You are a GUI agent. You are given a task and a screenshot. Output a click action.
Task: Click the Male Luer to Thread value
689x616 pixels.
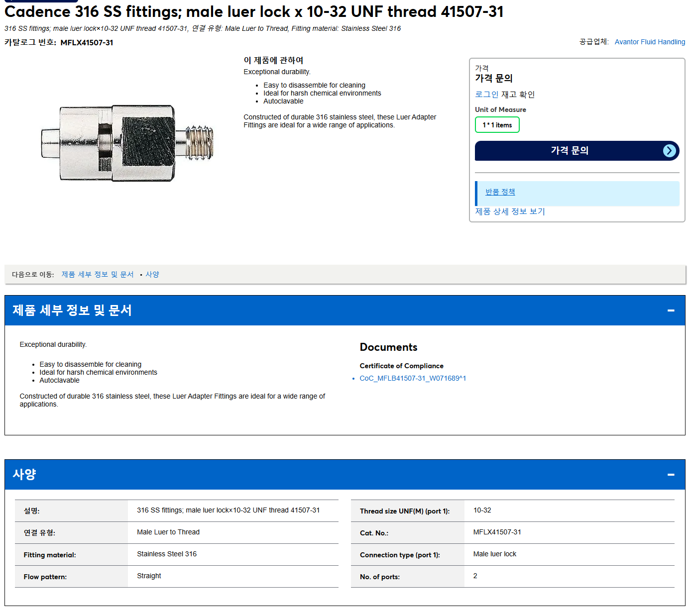168,532
